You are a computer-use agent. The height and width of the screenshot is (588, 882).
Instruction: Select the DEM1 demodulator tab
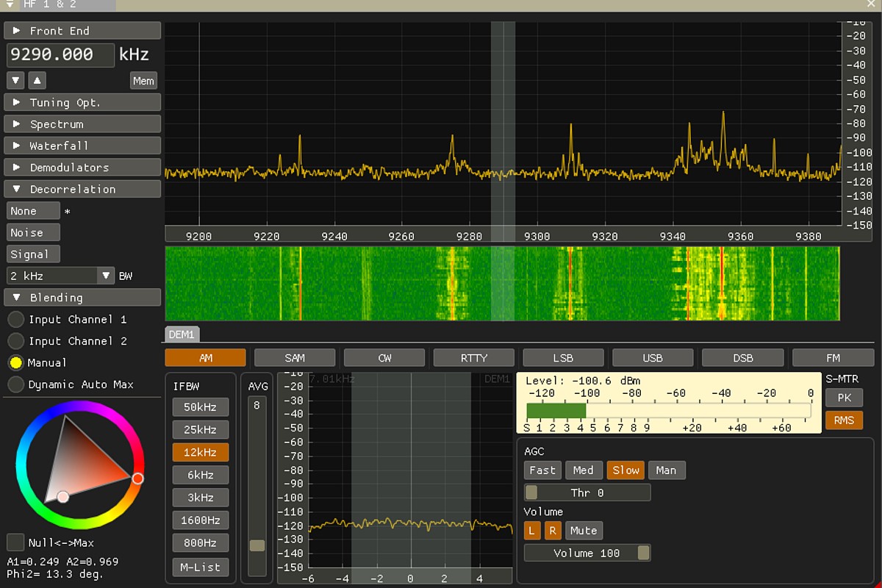181,334
